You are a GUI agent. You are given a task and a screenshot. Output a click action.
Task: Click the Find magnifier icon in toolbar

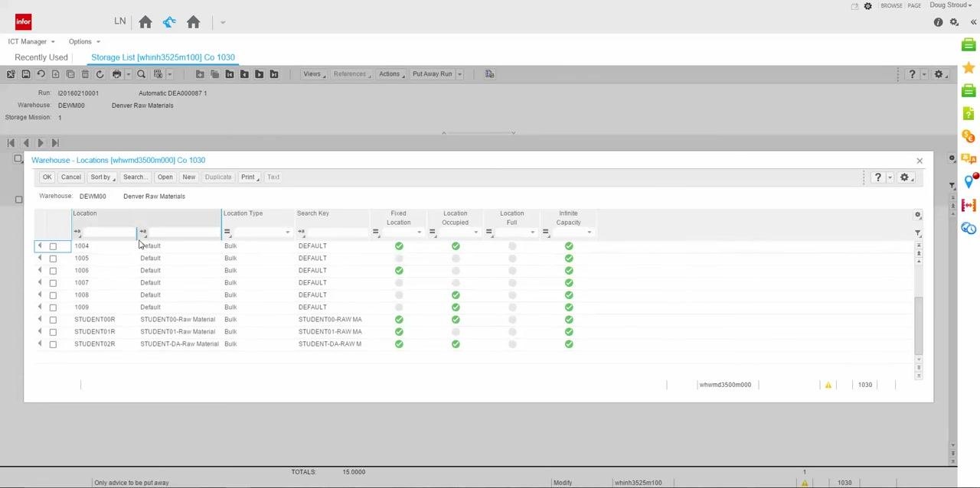(141, 74)
